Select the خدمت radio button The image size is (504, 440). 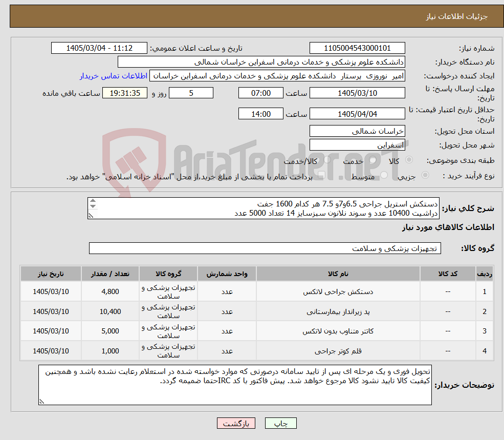[373, 160]
